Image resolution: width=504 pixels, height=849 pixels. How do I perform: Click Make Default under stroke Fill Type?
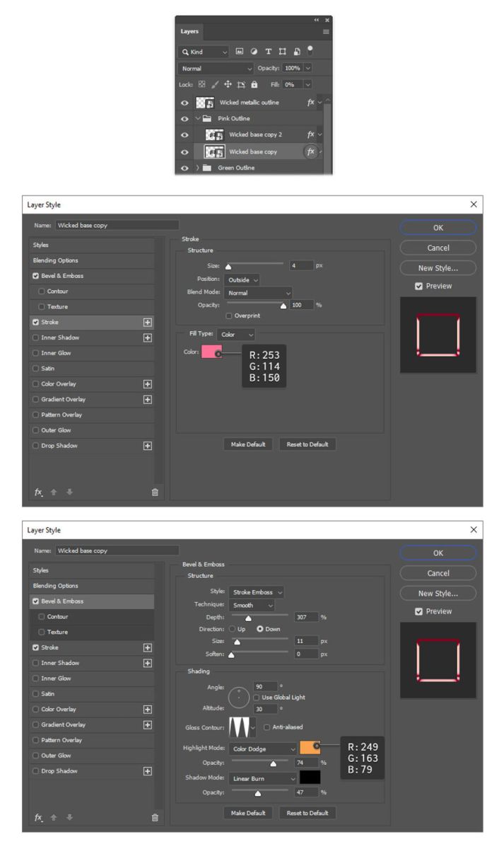click(248, 444)
